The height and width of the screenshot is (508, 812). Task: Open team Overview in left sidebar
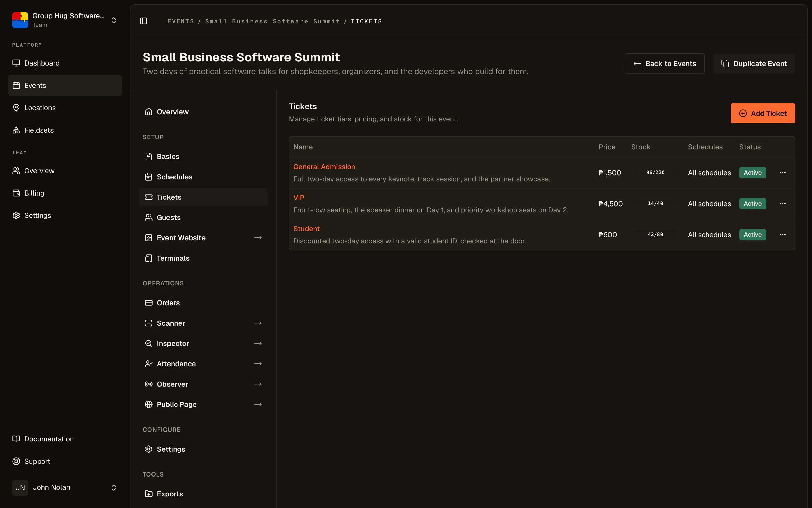tap(65, 171)
